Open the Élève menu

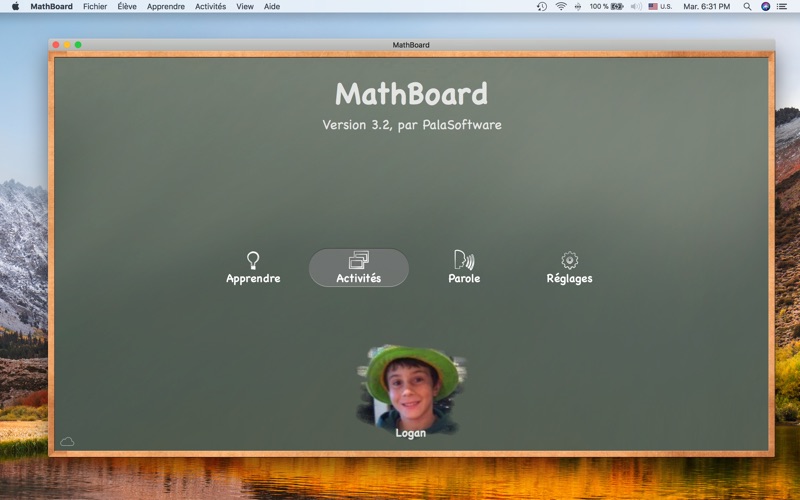tap(127, 7)
